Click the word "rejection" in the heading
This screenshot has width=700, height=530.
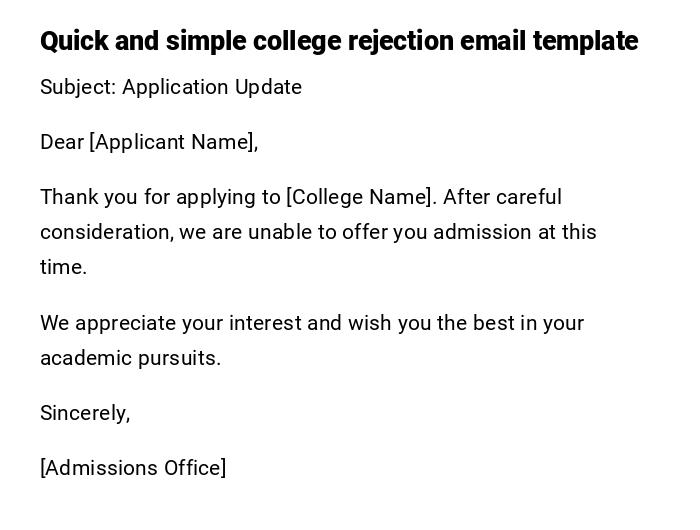click(399, 41)
